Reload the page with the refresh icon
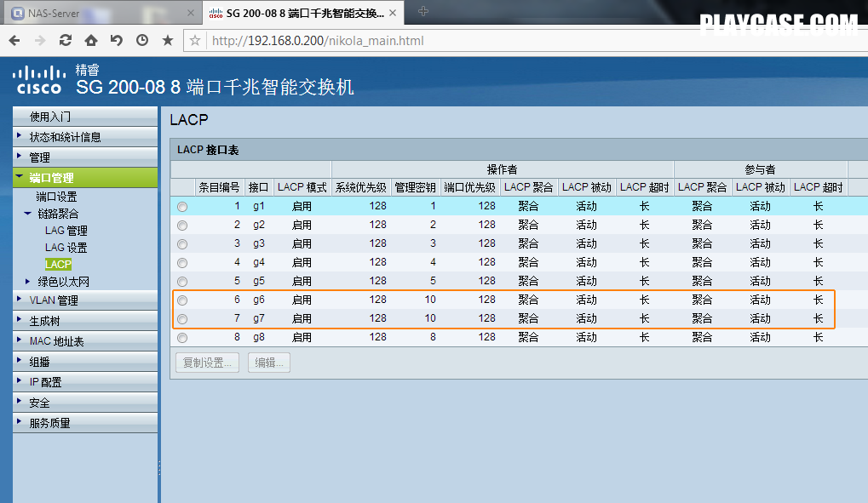The height and width of the screenshot is (503, 868). 66,40
